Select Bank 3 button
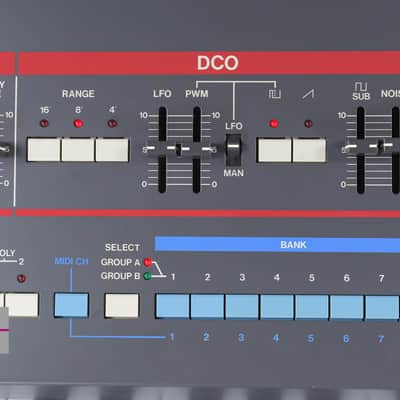400x400 pixels. click(242, 307)
